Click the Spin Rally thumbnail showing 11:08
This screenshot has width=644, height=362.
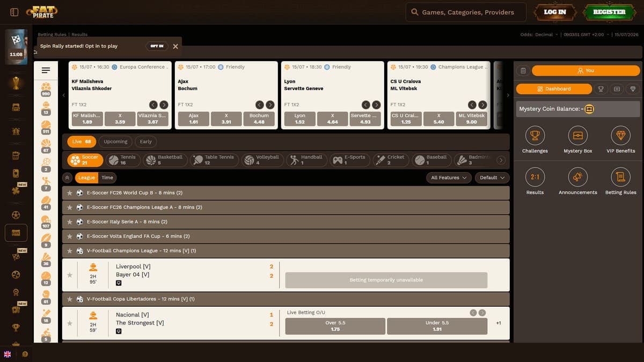point(16,47)
